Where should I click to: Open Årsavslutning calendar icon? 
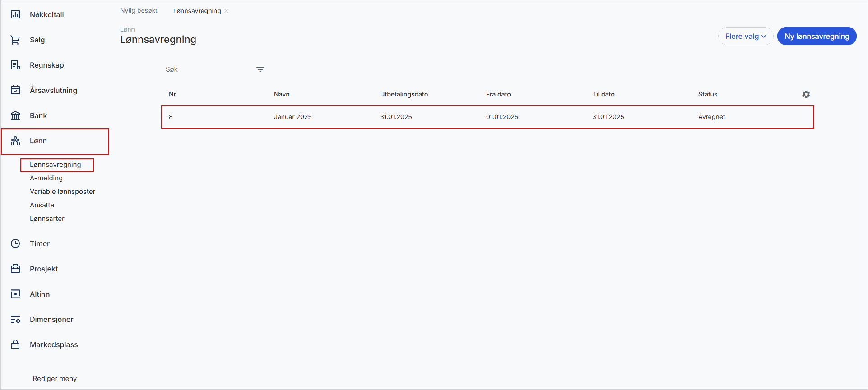(15, 90)
